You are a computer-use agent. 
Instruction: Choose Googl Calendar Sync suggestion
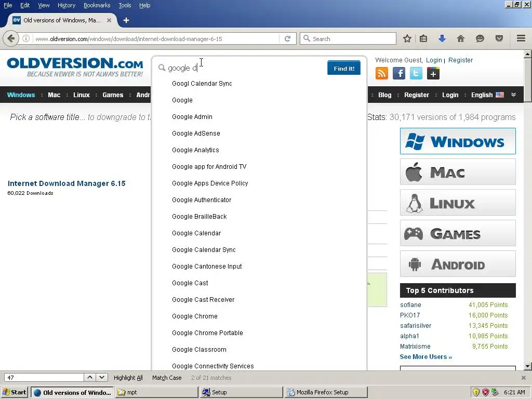[x=202, y=84]
